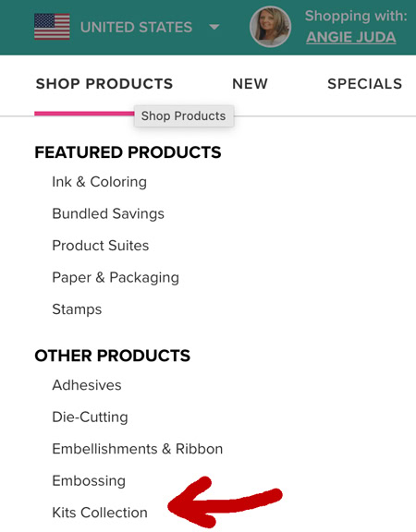Screen dimensions: 416x532
Task: Click Angie Juda's profile photo
Action: click(270, 27)
